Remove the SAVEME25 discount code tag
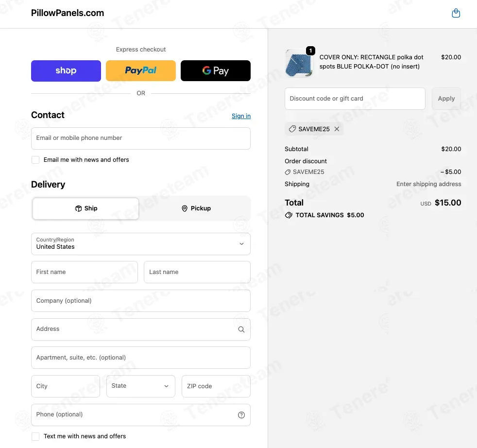 pyautogui.click(x=337, y=129)
